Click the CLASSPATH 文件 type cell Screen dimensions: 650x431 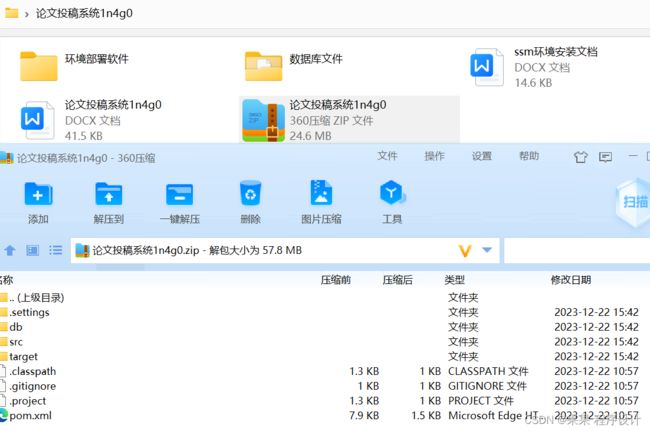pyautogui.click(x=488, y=371)
